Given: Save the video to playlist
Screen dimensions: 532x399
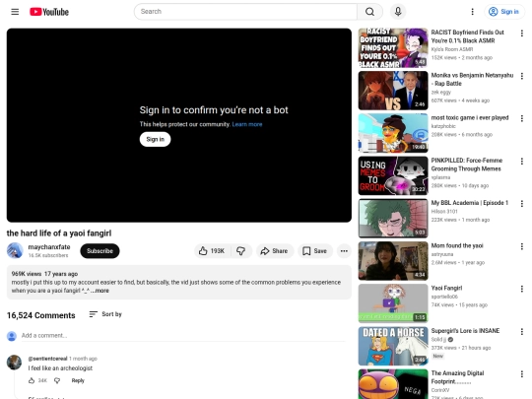Looking at the screenshot, I should [315, 251].
